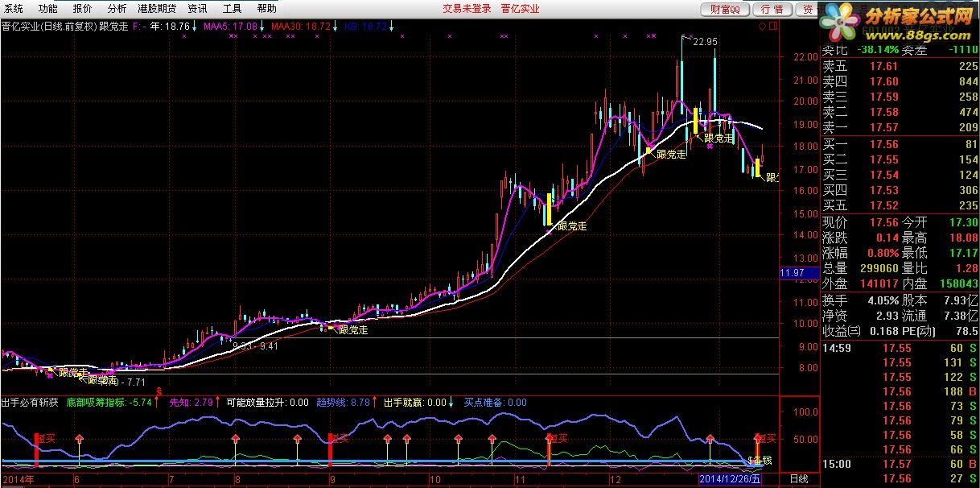This screenshot has width=980, height=488.
Task: Click the 晋亿实业(日线,前复权) chart title
Action: [48, 26]
